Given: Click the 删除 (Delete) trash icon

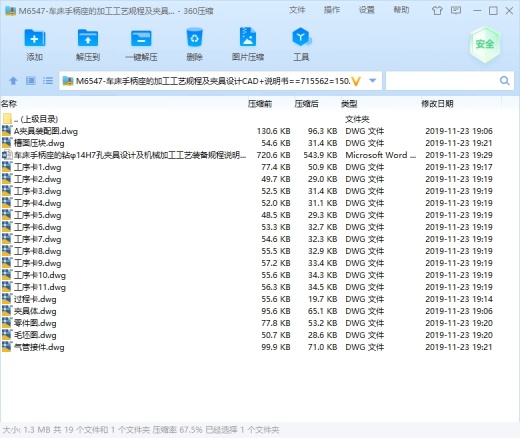Looking at the screenshot, I should click(x=194, y=37).
